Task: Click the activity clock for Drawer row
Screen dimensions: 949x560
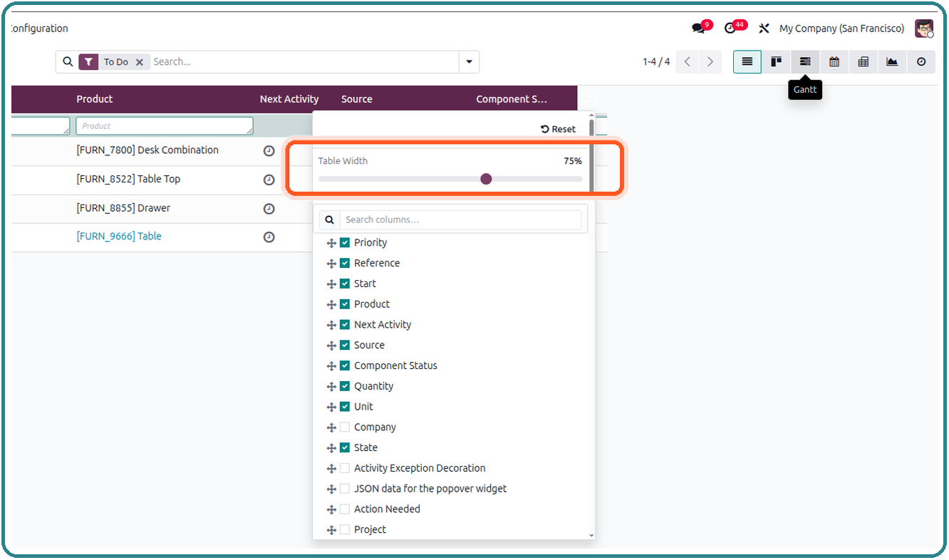Action: [269, 209]
